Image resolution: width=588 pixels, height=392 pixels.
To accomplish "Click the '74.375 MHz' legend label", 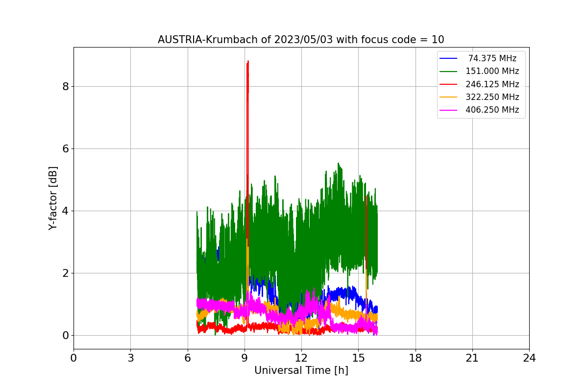I will click(492, 58).
